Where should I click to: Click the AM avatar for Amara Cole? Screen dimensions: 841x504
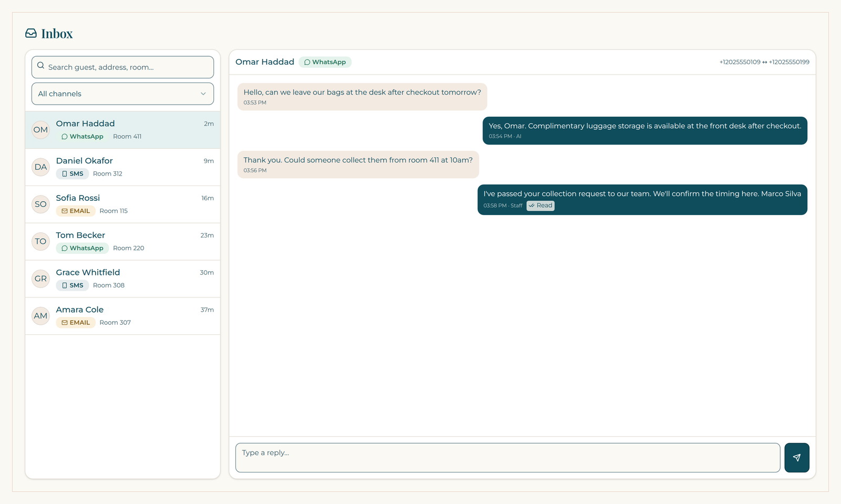click(40, 316)
